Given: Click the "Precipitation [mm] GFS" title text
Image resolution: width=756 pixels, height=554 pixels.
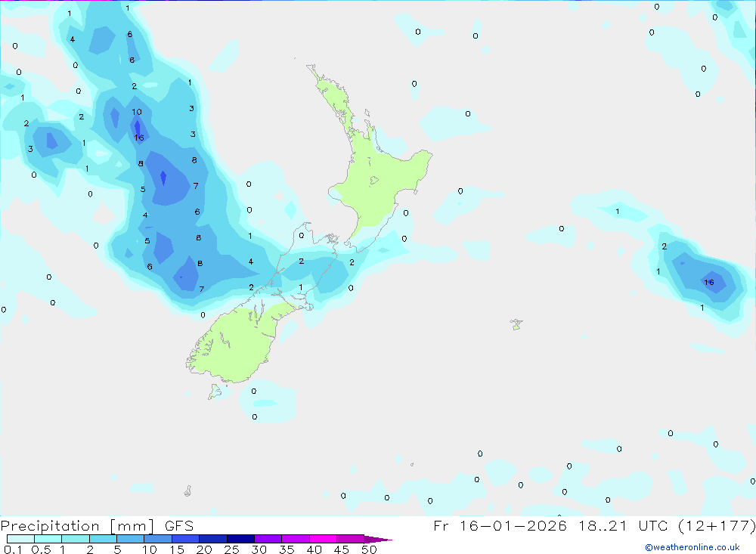Looking at the screenshot, I should pyautogui.click(x=97, y=525).
